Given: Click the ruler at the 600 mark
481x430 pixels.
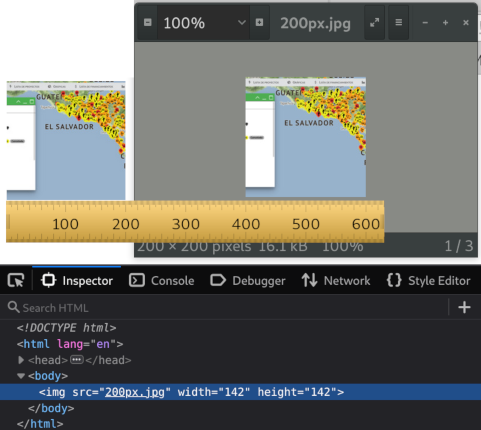Looking at the screenshot, I should (366, 224).
